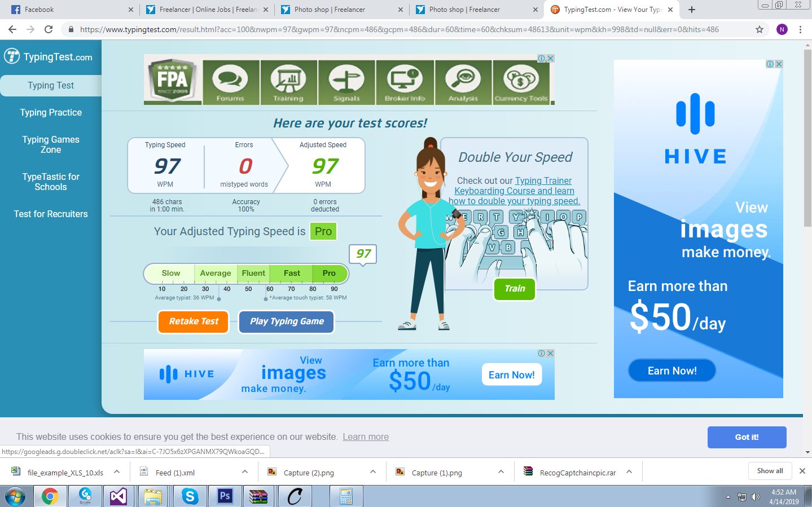Expand file_example_XLS_10.xls download options

pos(117,472)
